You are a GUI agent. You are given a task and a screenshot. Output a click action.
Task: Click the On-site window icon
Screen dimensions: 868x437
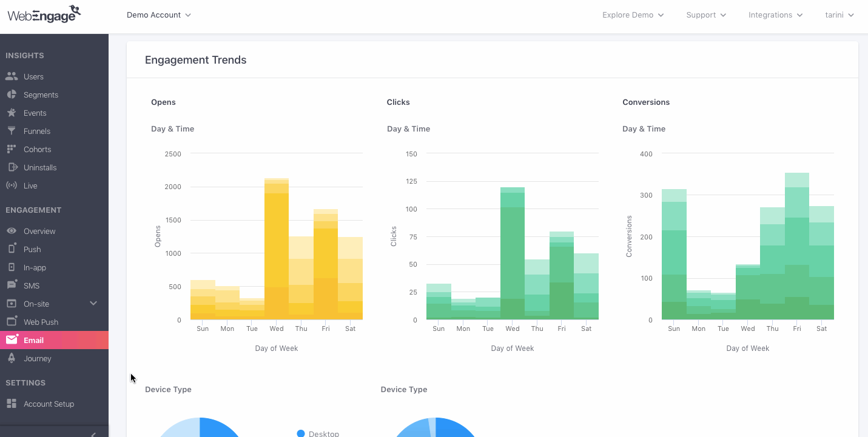click(12, 304)
